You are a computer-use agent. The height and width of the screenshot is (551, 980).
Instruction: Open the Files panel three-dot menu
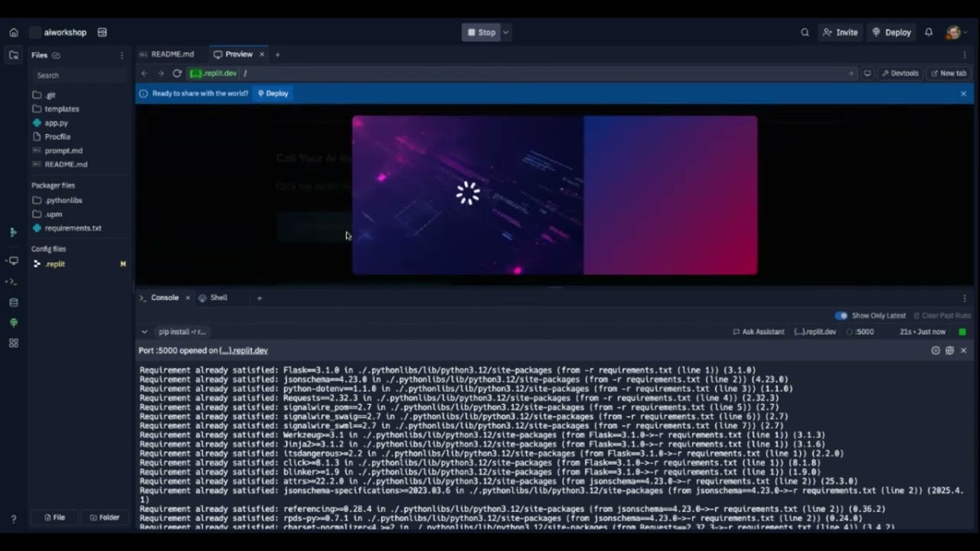[x=122, y=55]
